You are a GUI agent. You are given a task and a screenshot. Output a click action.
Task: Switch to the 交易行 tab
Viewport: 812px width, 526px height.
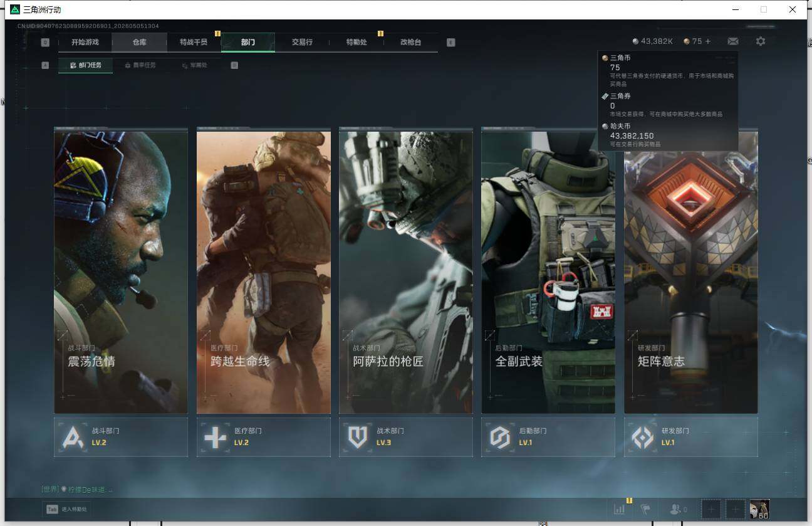point(302,42)
